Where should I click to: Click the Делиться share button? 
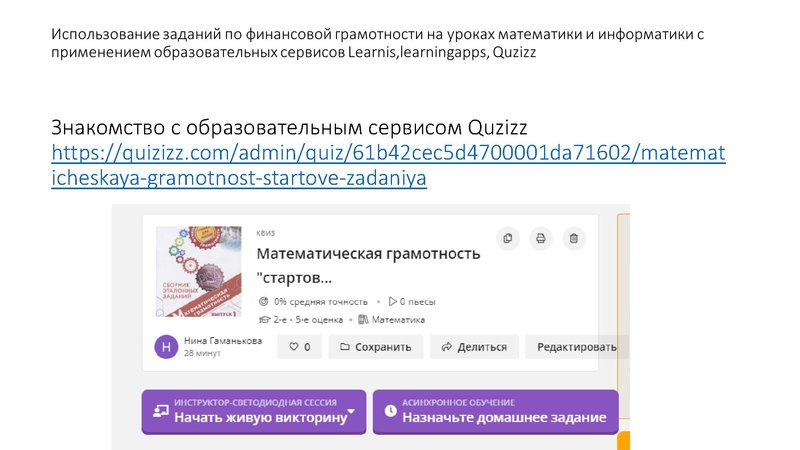(x=474, y=347)
